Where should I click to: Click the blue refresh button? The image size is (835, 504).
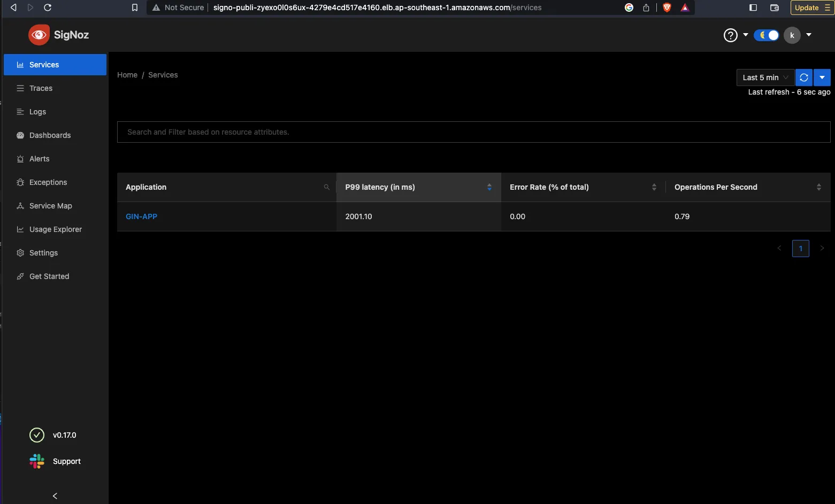(x=803, y=77)
